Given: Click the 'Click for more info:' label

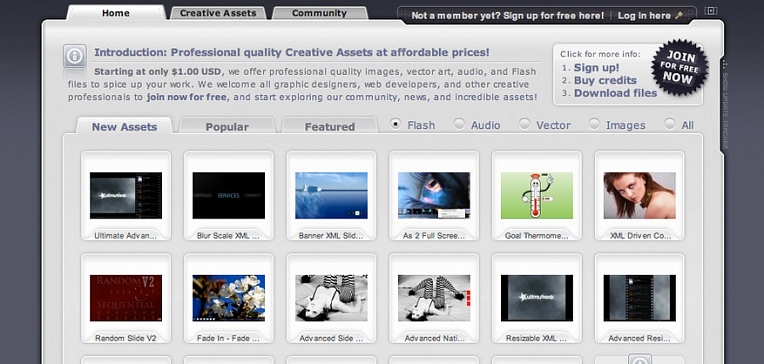Looking at the screenshot, I should click(x=600, y=54).
